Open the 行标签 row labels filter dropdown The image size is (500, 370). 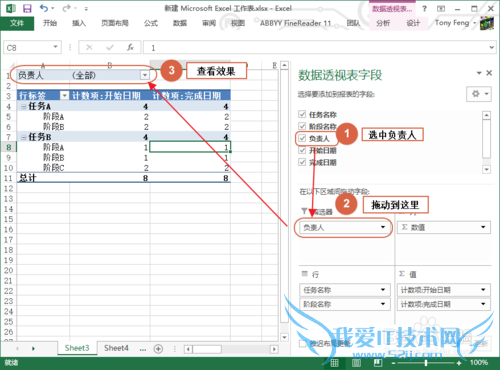coord(64,96)
